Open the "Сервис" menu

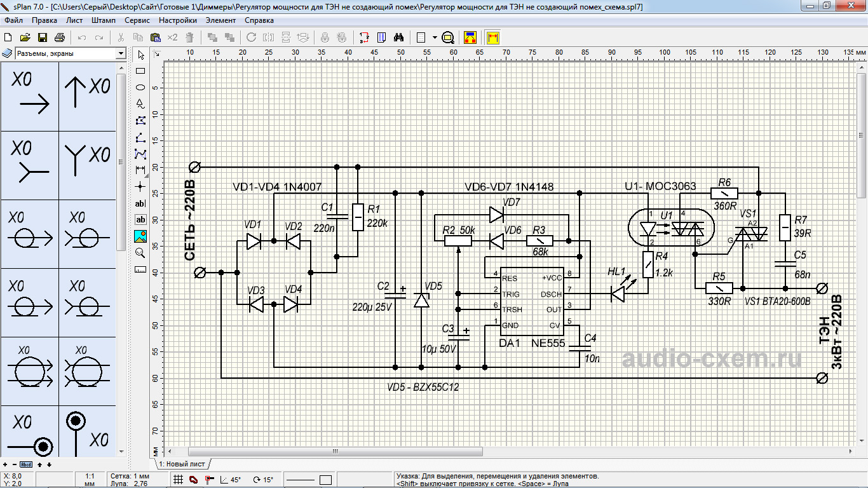[x=137, y=20]
